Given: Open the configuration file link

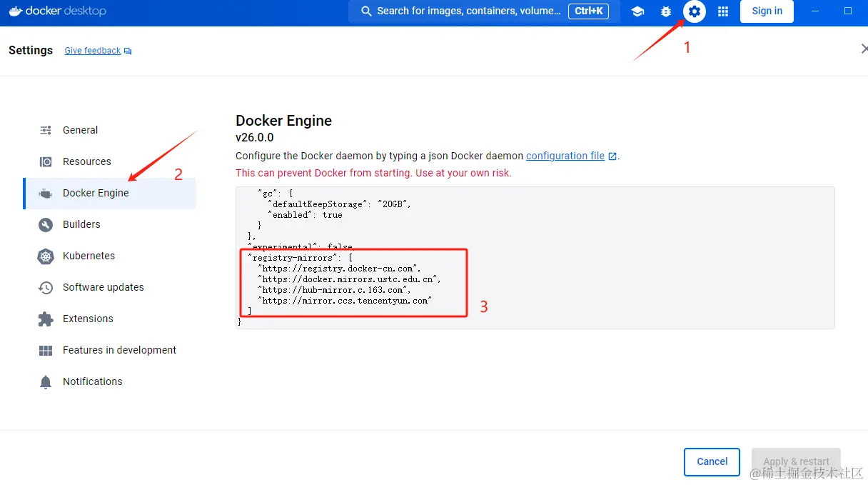Looking at the screenshot, I should tap(565, 156).
